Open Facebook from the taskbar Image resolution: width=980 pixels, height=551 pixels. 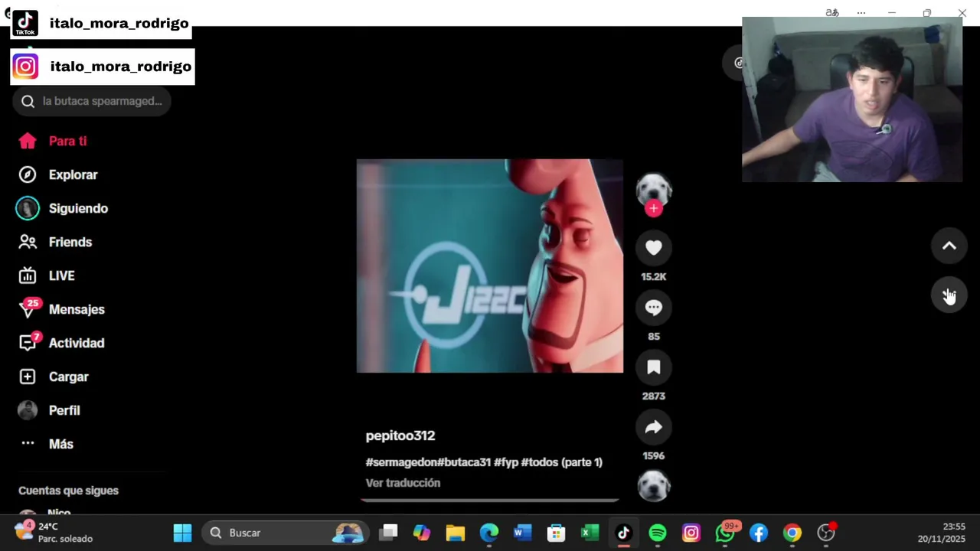pyautogui.click(x=759, y=533)
